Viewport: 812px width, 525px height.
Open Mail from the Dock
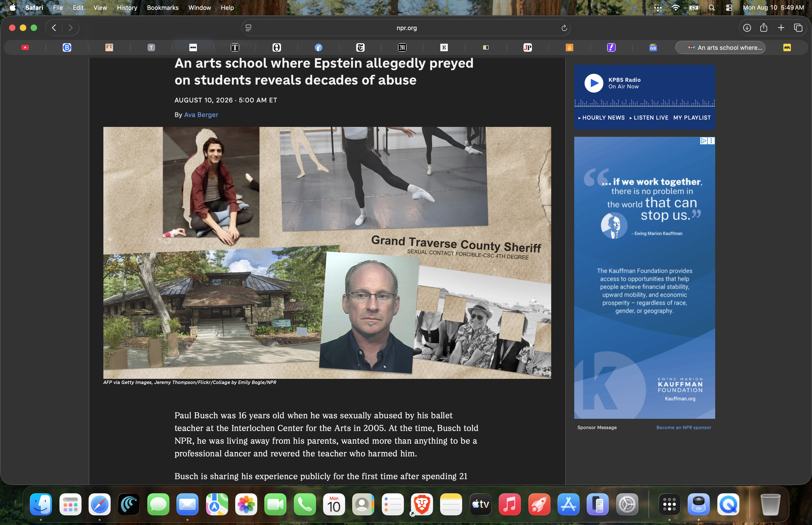coord(187,504)
